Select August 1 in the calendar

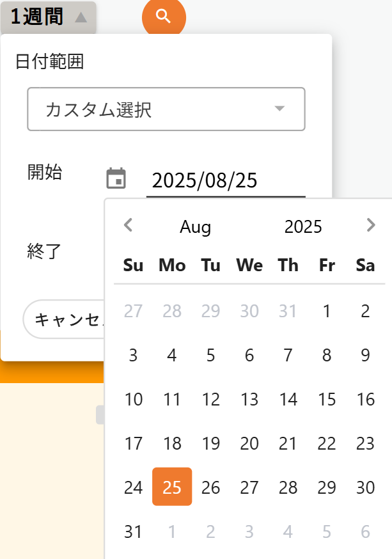pos(327,311)
